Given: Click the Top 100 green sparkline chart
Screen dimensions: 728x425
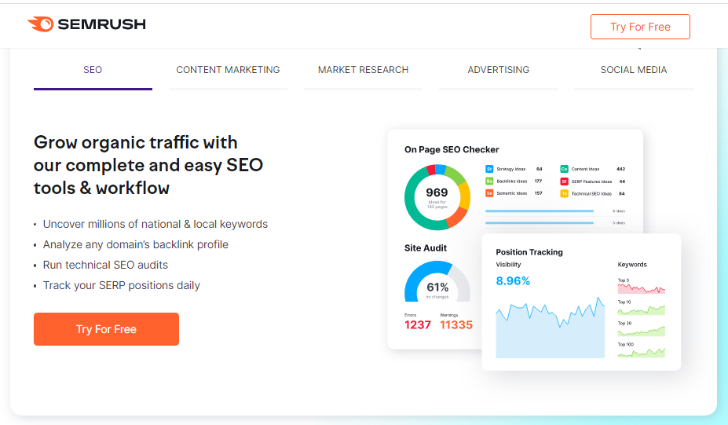Looking at the screenshot, I should (641, 352).
